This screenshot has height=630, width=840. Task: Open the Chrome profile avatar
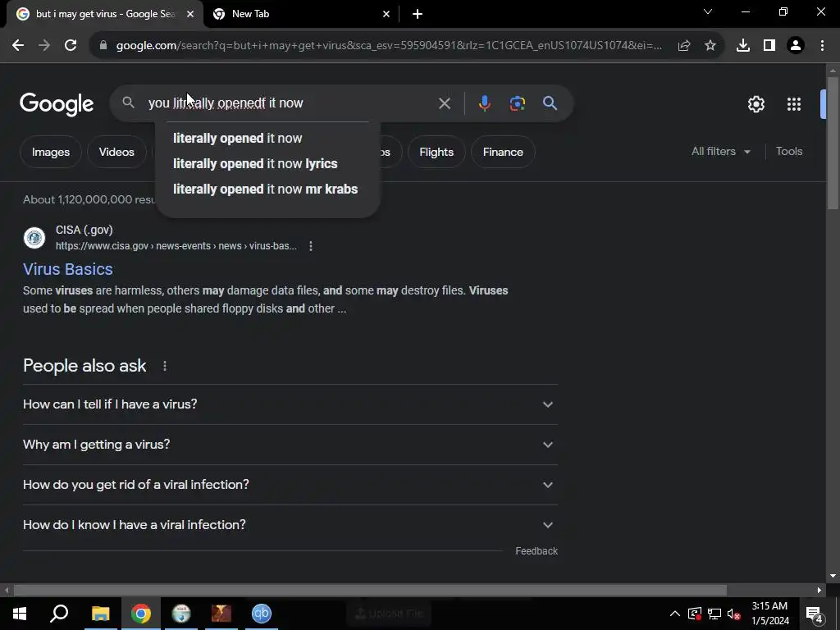[796, 46]
